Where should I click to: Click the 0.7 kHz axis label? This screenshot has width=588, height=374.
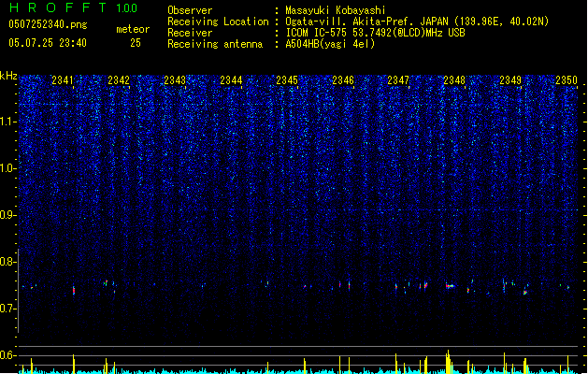(8, 309)
